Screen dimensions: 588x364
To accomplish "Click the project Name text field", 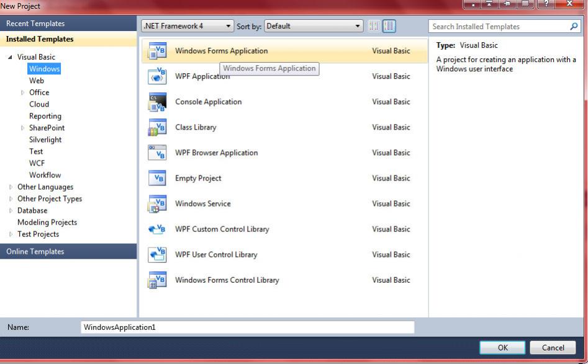I will [248, 327].
